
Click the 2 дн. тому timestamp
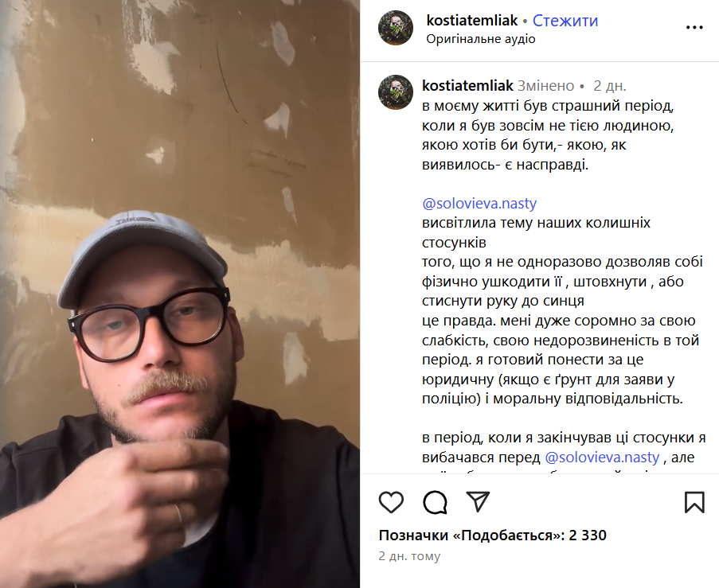(409, 556)
